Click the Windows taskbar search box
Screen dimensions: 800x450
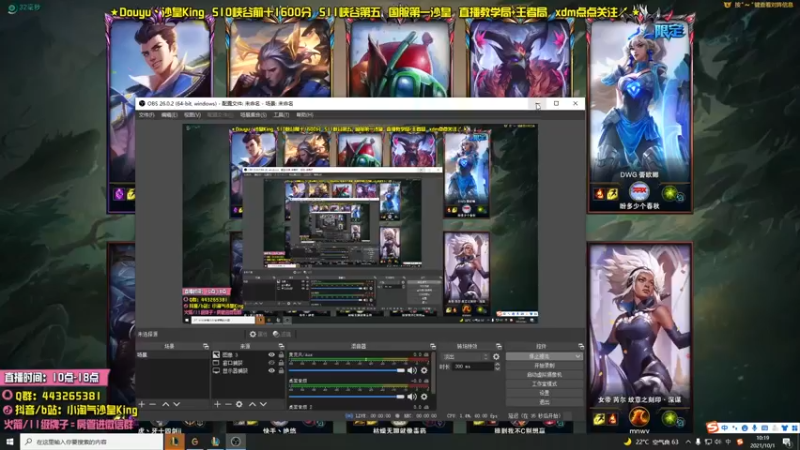pos(92,441)
